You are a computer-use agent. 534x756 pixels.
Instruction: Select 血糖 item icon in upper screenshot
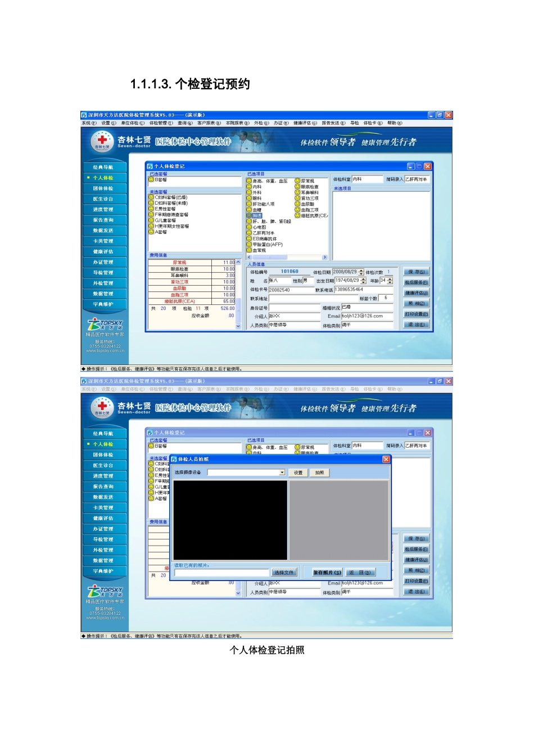(249, 210)
